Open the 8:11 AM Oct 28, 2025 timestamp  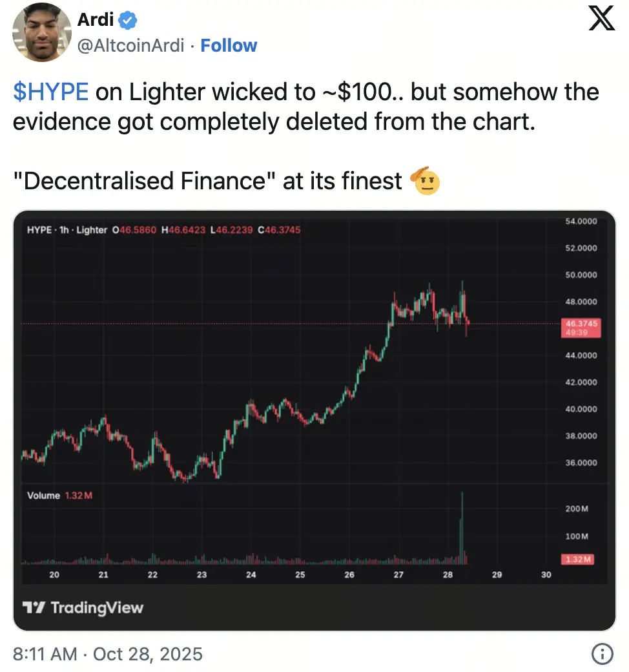[108, 654]
